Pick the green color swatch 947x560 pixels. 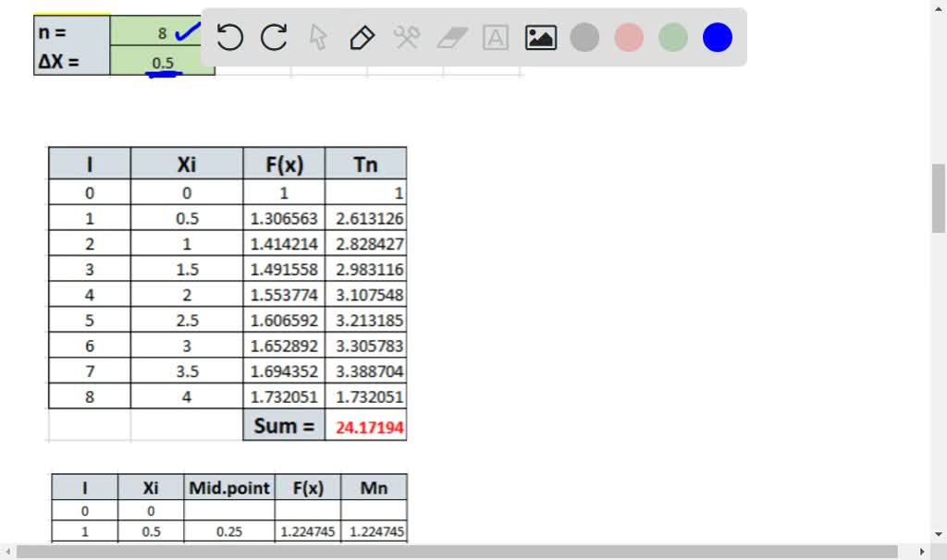pos(673,37)
